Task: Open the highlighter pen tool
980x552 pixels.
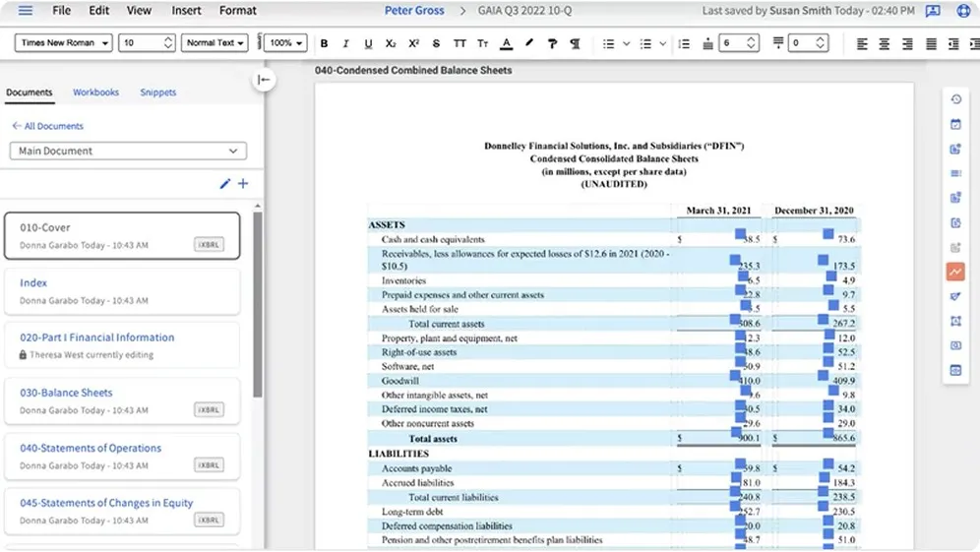Action: (529, 43)
